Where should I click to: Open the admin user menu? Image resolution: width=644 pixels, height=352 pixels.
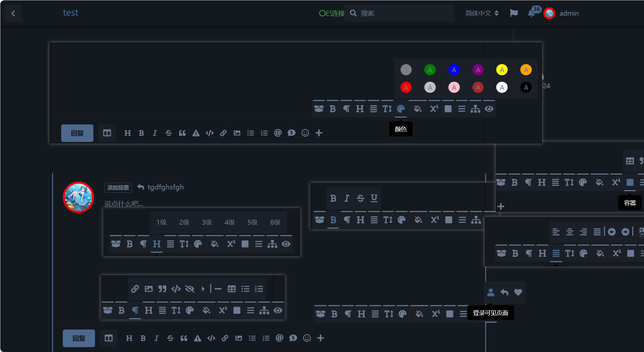[569, 13]
